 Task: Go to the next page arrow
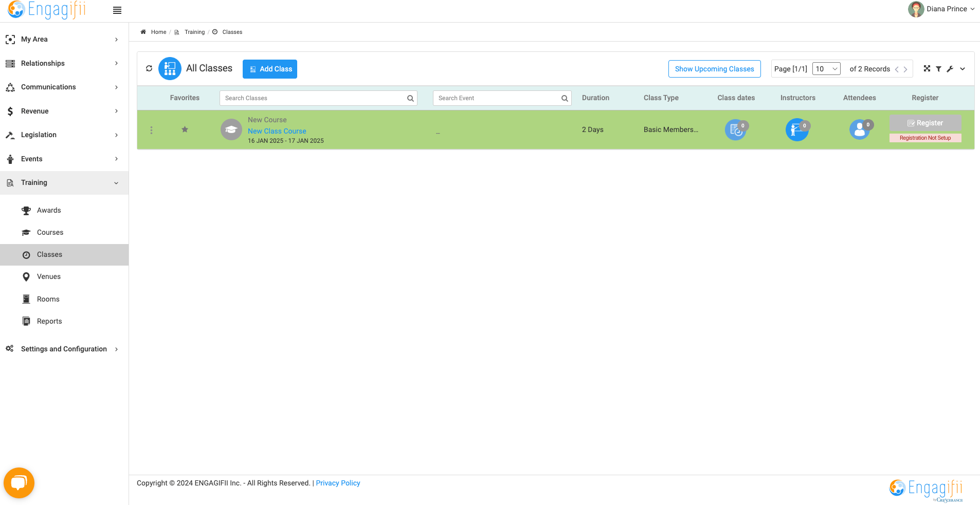tap(905, 69)
